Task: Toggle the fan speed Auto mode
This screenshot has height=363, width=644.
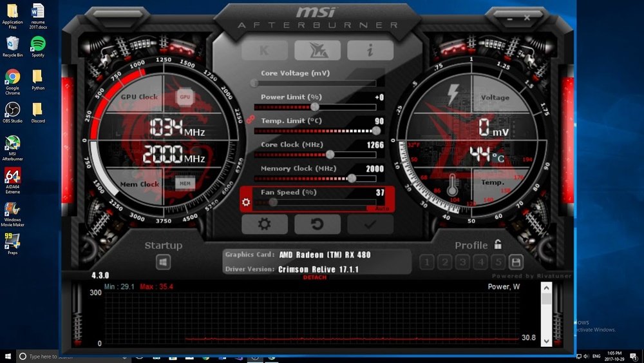Action: click(383, 208)
